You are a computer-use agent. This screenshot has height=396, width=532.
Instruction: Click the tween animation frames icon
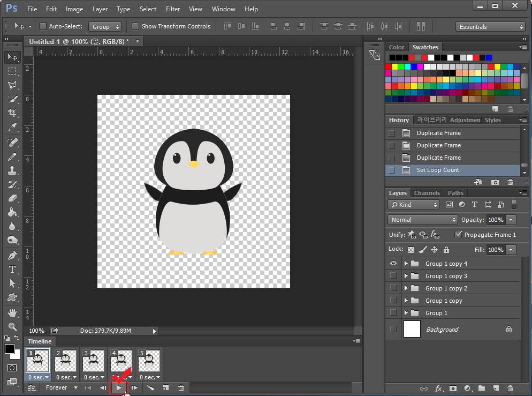150,387
